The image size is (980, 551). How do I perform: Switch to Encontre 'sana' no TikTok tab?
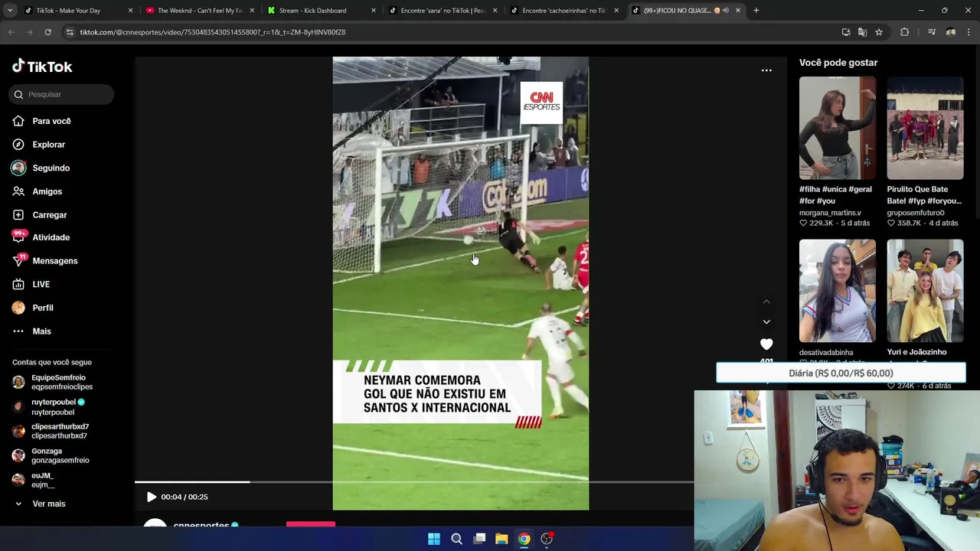443,11
